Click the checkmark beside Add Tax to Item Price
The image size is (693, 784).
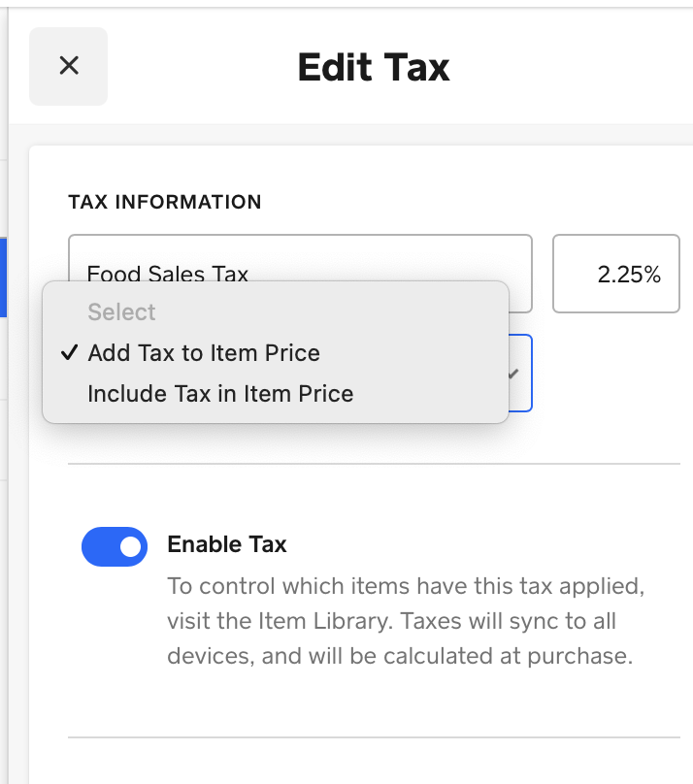pos(69,353)
